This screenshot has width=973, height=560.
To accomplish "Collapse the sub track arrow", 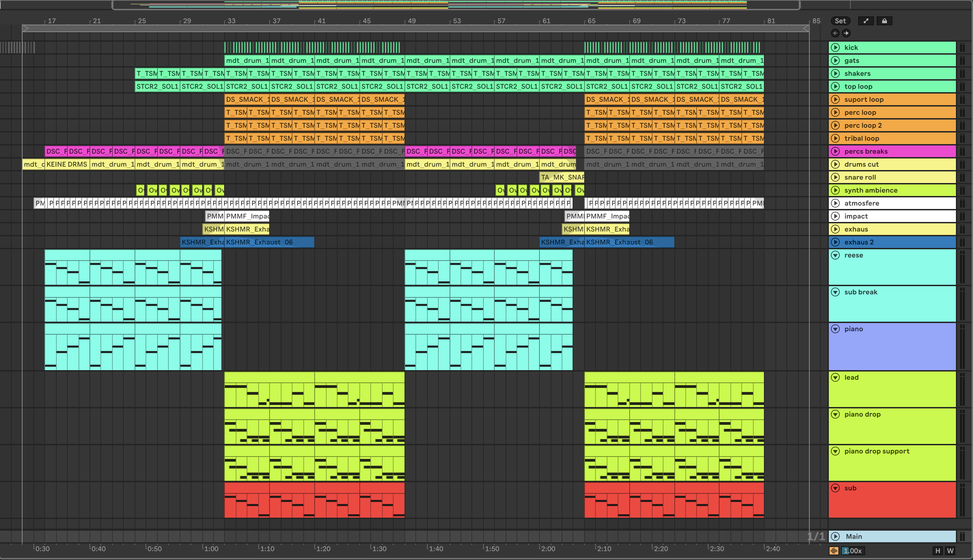I will pos(835,488).
